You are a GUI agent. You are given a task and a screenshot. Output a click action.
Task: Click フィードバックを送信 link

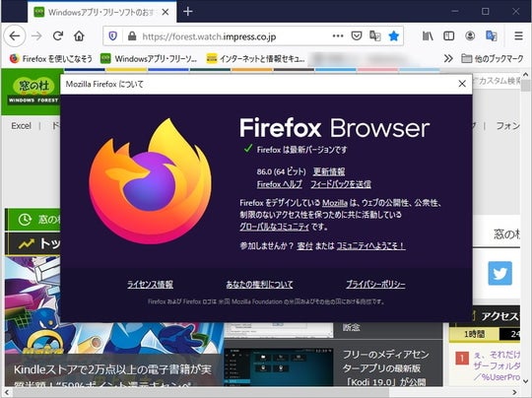[x=341, y=184]
